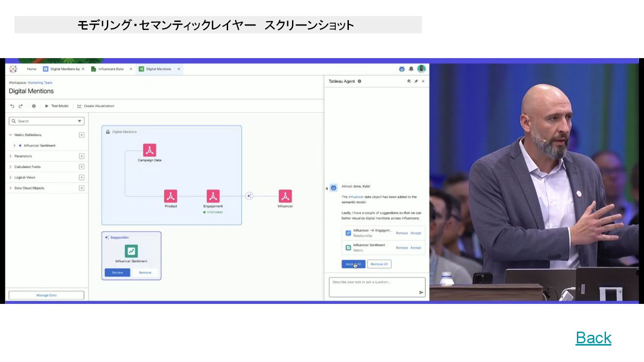
Task: Close the Influencers Data tab
Action: pyautogui.click(x=131, y=69)
